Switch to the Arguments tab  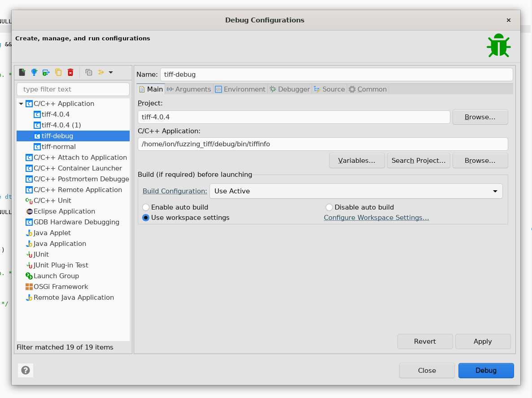coord(189,89)
